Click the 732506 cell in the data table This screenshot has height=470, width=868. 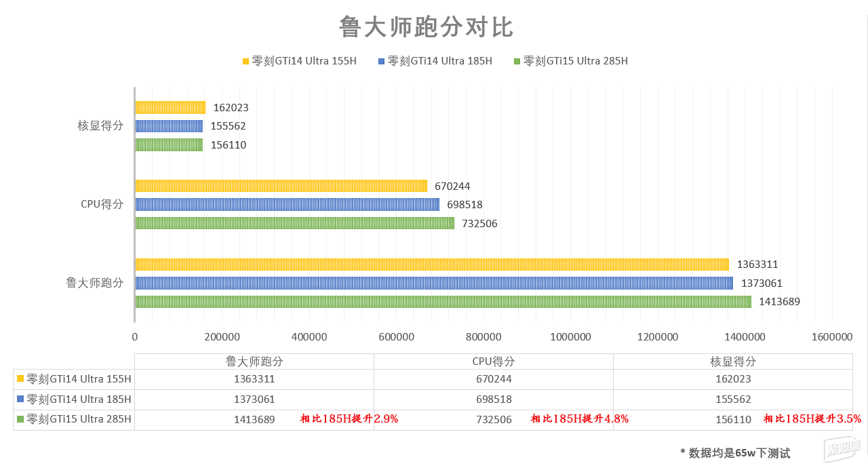(x=494, y=420)
